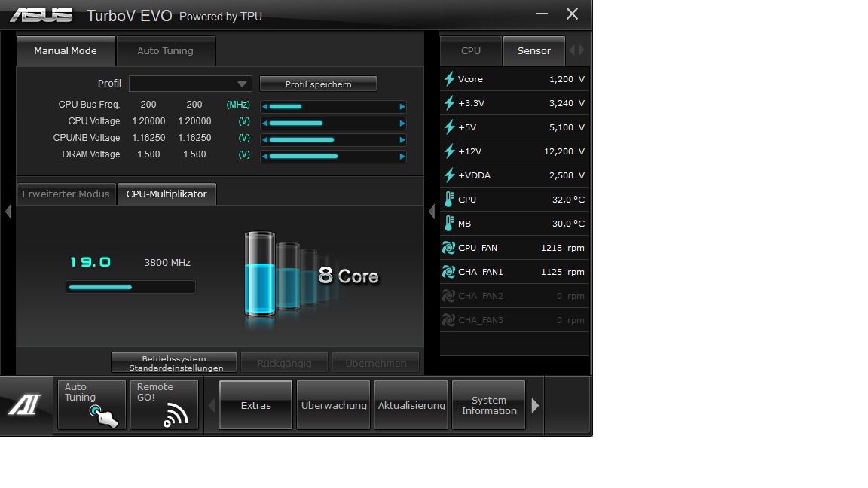Open the Remote GO! function
868x488 pixels.
pyautogui.click(x=164, y=405)
